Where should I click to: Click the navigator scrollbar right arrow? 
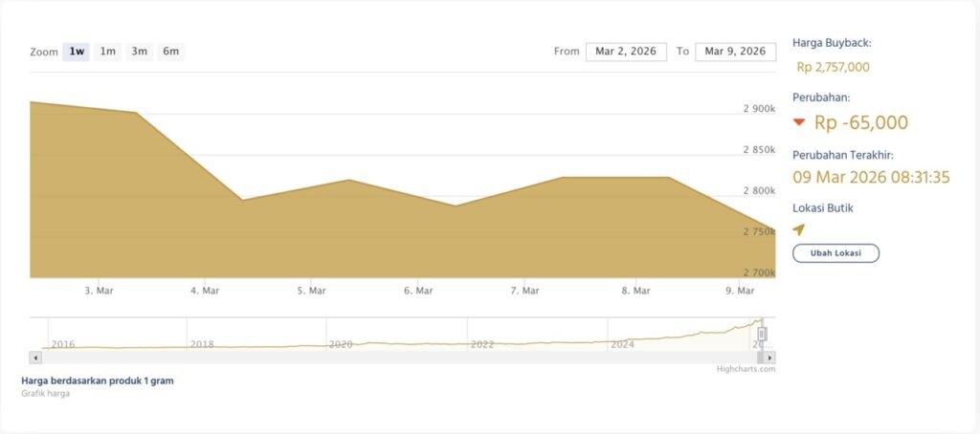click(x=770, y=358)
